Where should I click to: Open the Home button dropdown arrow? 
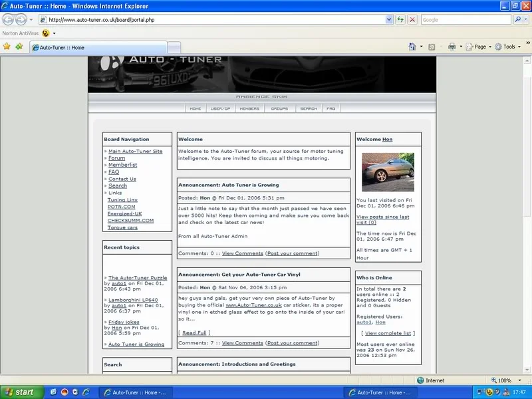coord(422,47)
